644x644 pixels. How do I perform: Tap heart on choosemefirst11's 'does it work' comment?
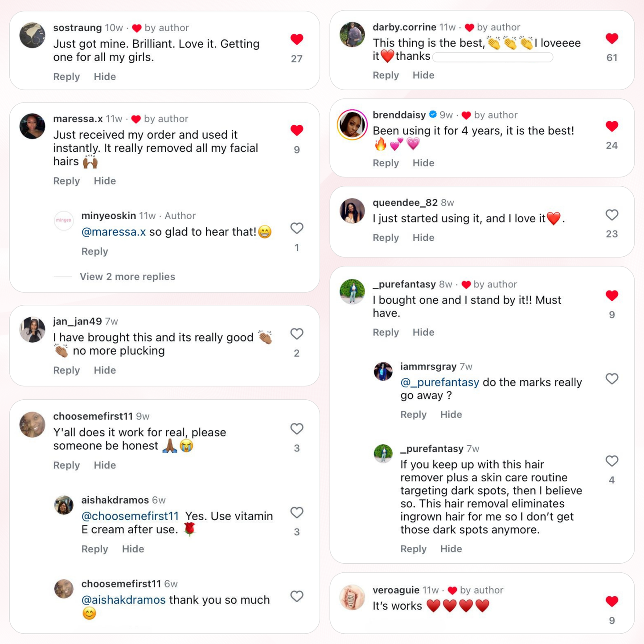[297, 429]
